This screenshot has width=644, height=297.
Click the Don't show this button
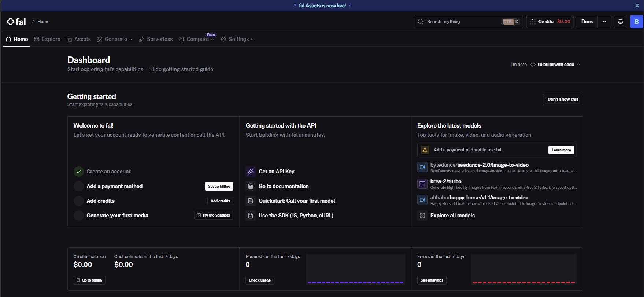click(563, 99)
